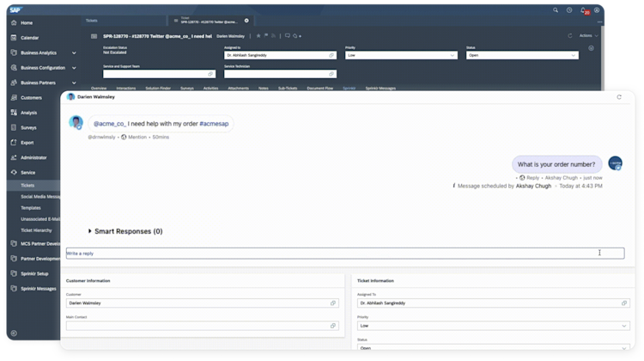Click the feed icon in the ticket header

tap(274, 36)
